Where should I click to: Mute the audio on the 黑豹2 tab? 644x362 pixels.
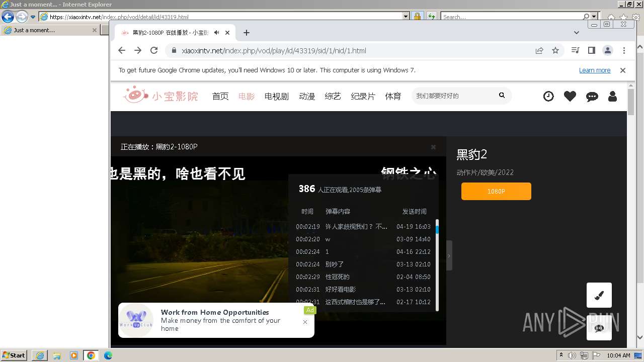coord(216,33)
